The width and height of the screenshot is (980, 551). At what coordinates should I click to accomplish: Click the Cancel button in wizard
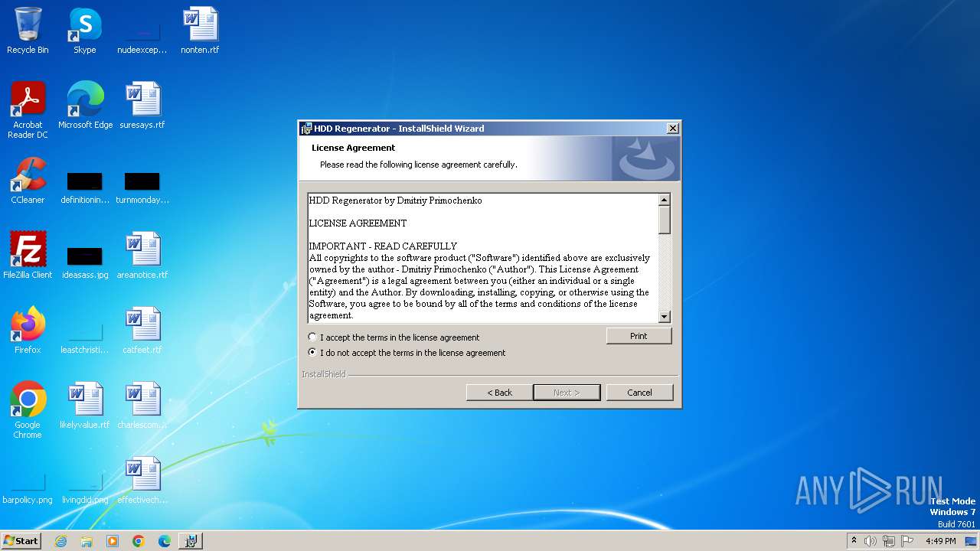pyautogui.click(x=639, y=393)
